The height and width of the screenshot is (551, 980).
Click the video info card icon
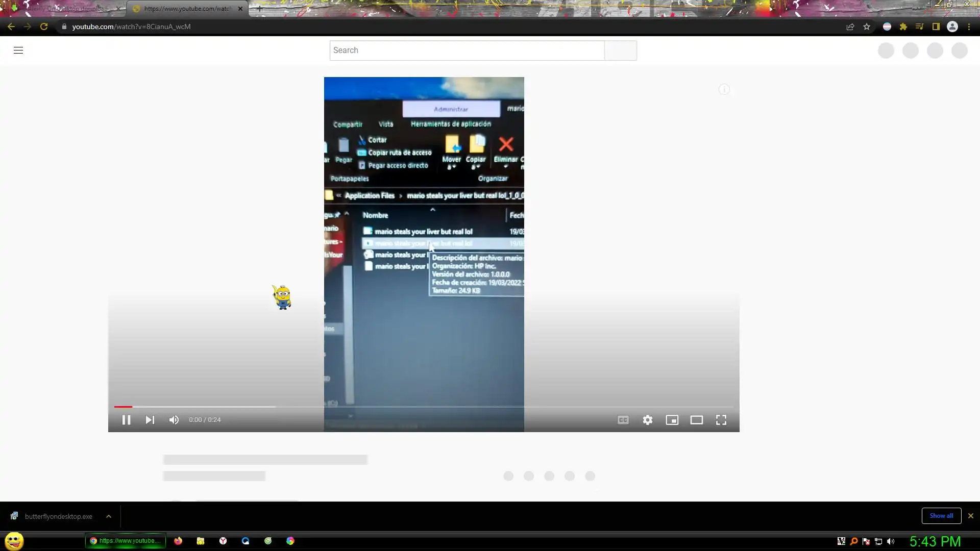(724, 90)
